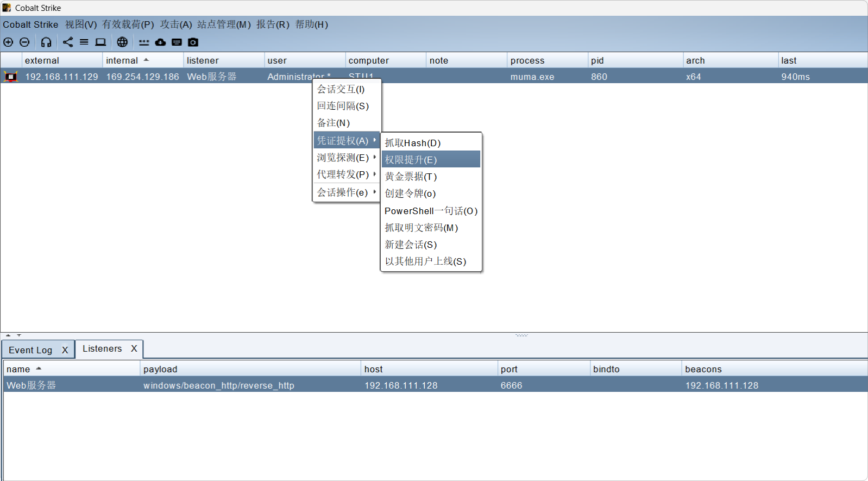This screenshot has height=481, width=868.
Task: View keystrokes with the keyboard icon
Action: (x=177, y=42)
